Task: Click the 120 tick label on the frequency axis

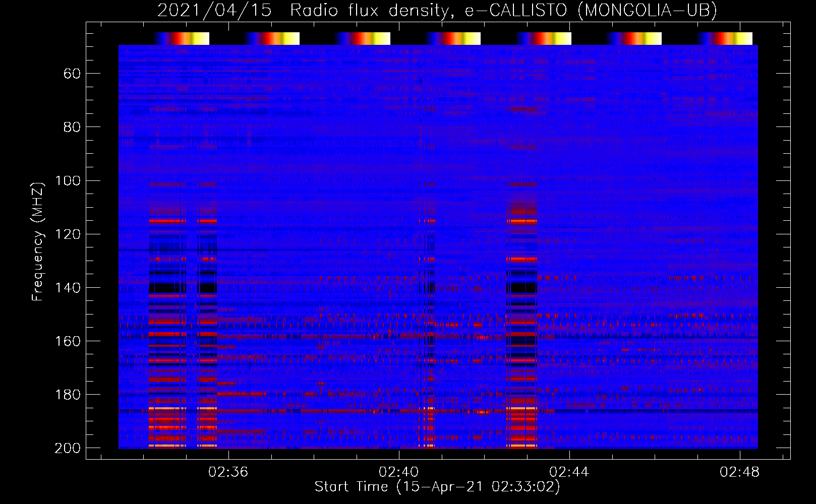Action: 68,234
